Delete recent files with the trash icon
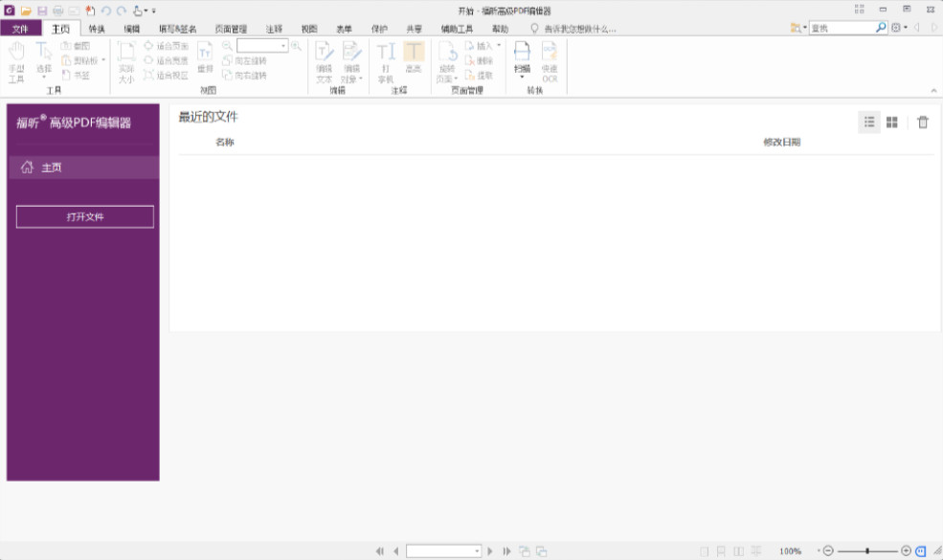 point(923,123)
